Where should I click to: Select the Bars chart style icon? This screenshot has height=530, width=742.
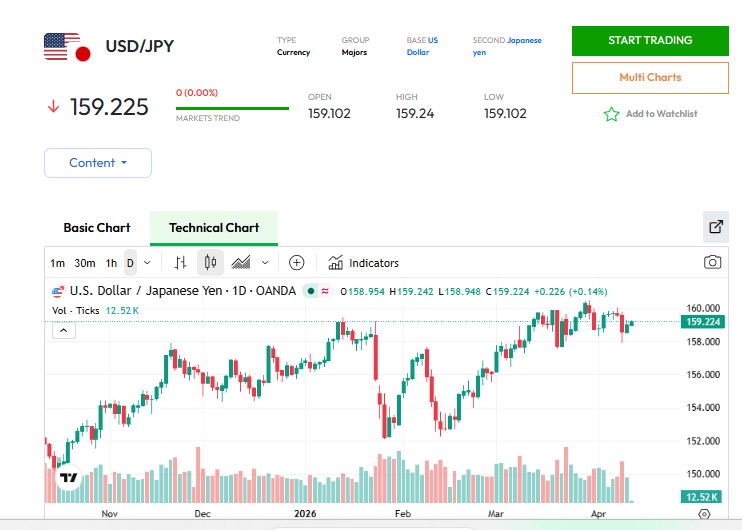coord(181,263)
